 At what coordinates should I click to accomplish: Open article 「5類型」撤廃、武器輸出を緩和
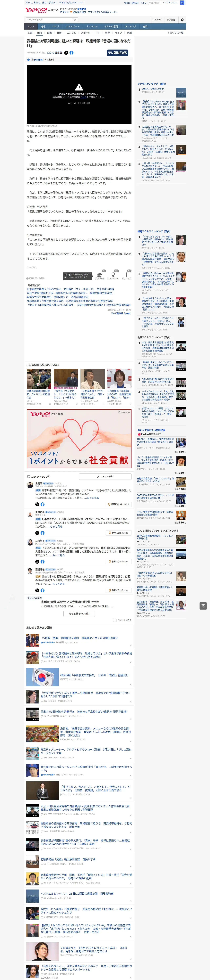click(79, 638)
